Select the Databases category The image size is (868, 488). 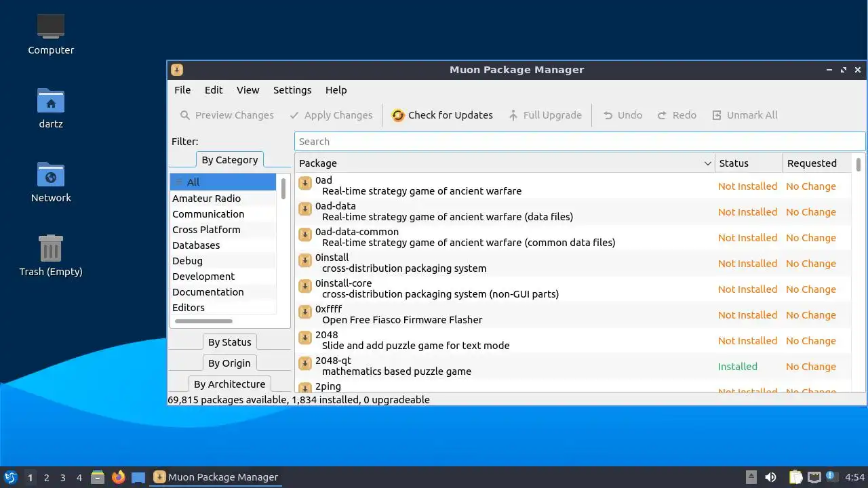[223, 245]
